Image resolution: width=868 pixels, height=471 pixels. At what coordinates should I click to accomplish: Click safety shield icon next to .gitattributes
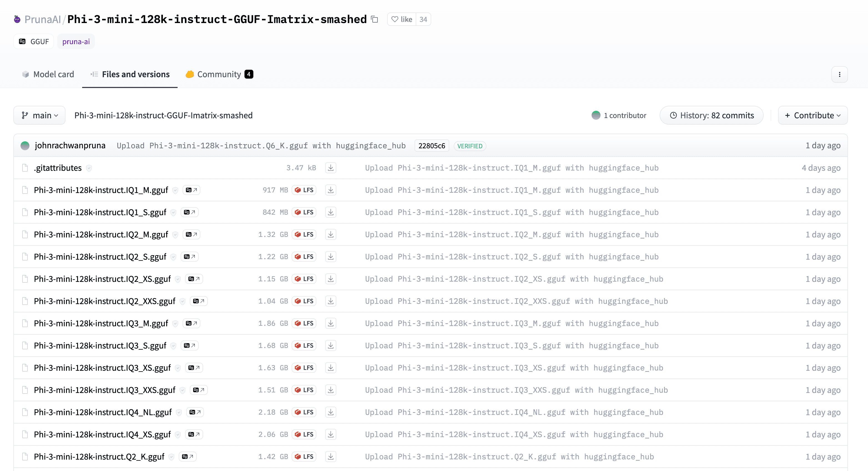click(89, 168)
